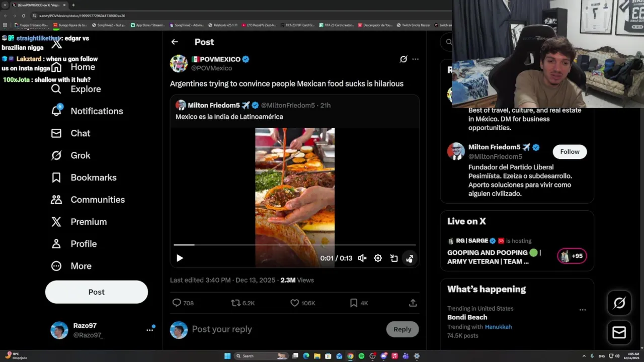Open File Explorer from the taskbar
The width and height of the screenshot is (644, 362).
point(317,356)
